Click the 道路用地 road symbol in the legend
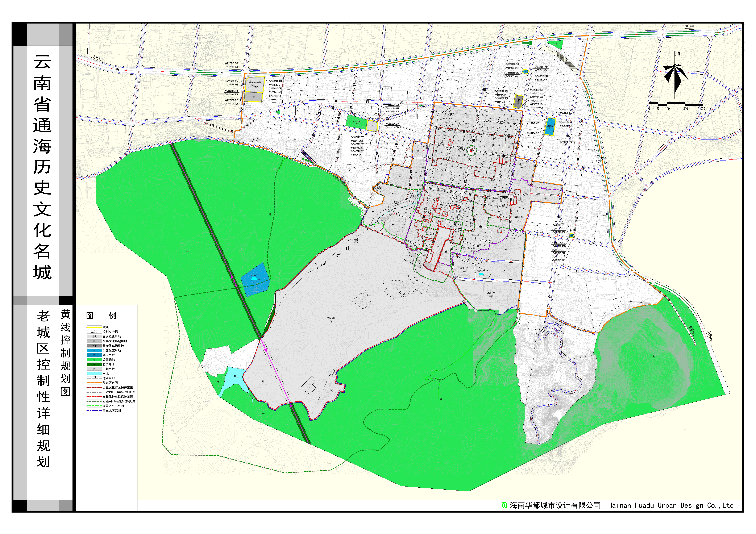Image resolution: width=756 pixels, height=534 pixels. (94, 378)
